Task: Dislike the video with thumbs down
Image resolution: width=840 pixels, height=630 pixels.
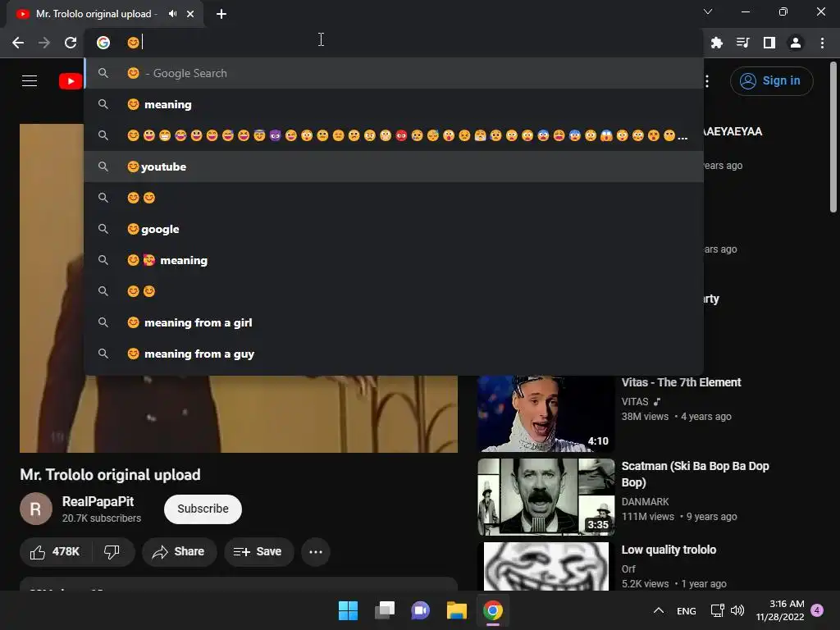Action: (112, 552)
